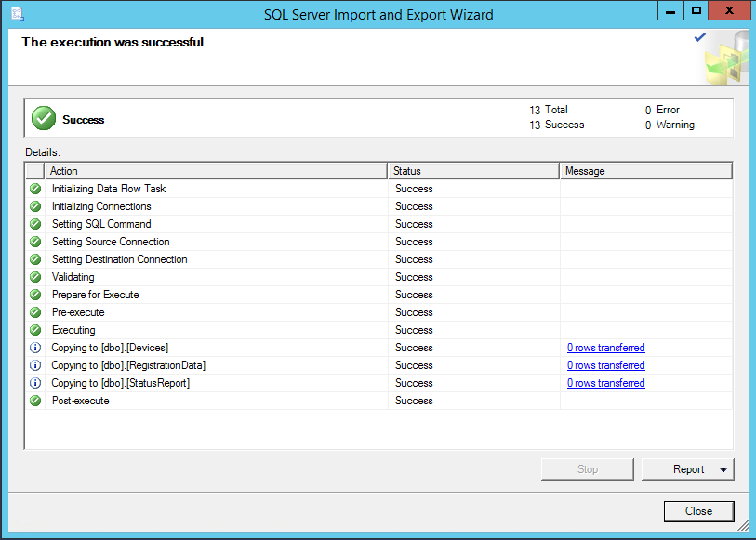Viewport: 756px width, 540px height.
Task: Select the Executing row in the details list
Action: pyautogui.click(x=186, y=330)
